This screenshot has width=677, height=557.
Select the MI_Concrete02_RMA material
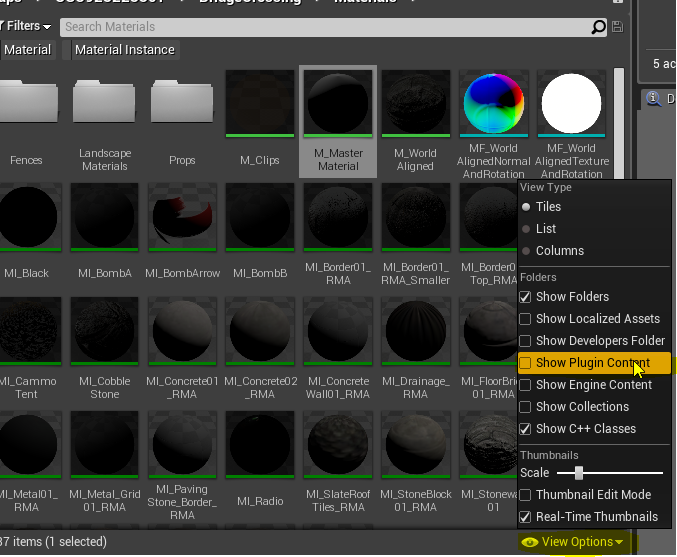(260, 331)
